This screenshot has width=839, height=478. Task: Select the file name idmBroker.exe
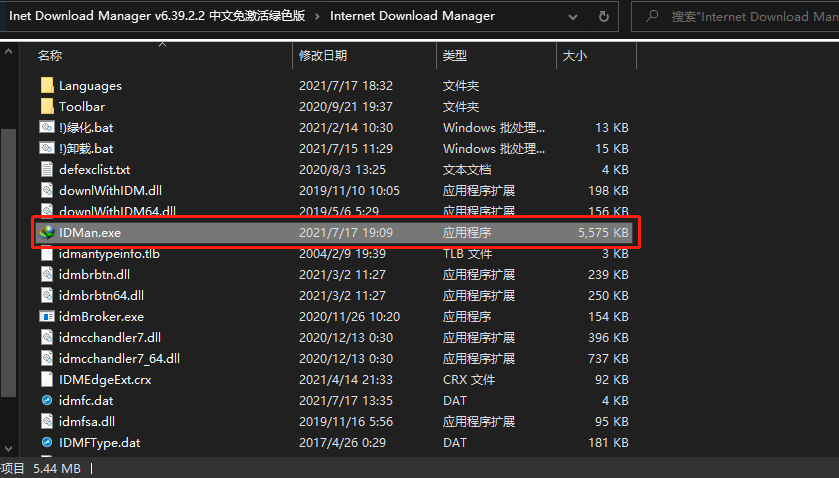[x=101, y=316]
